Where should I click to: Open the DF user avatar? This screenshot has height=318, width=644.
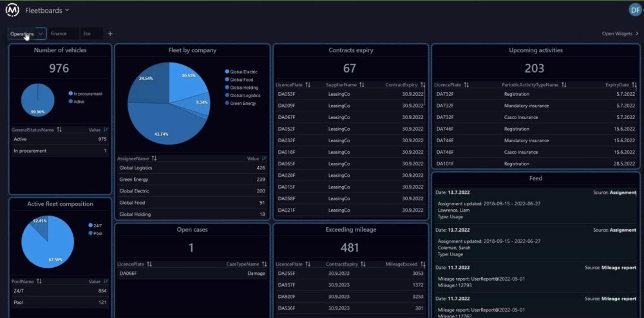click(635, 10)
